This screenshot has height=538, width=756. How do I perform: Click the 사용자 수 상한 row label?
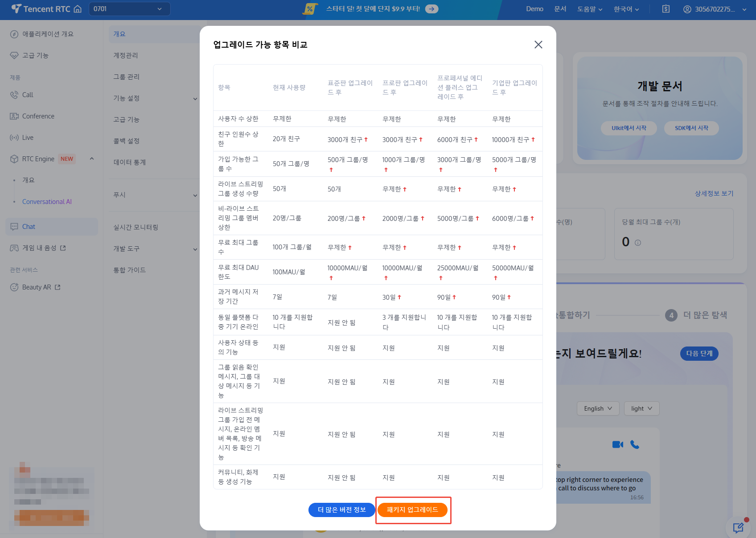(238, 119)
